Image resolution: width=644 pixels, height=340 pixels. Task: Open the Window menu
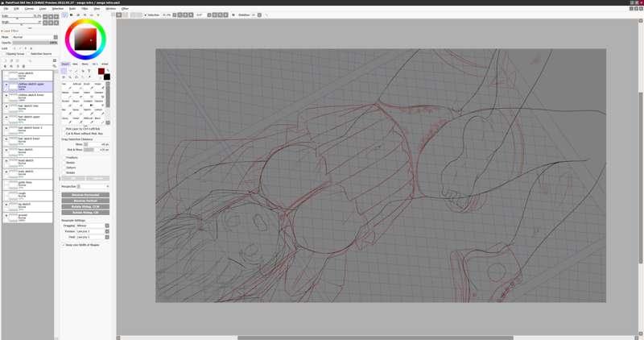pos(111,8)
